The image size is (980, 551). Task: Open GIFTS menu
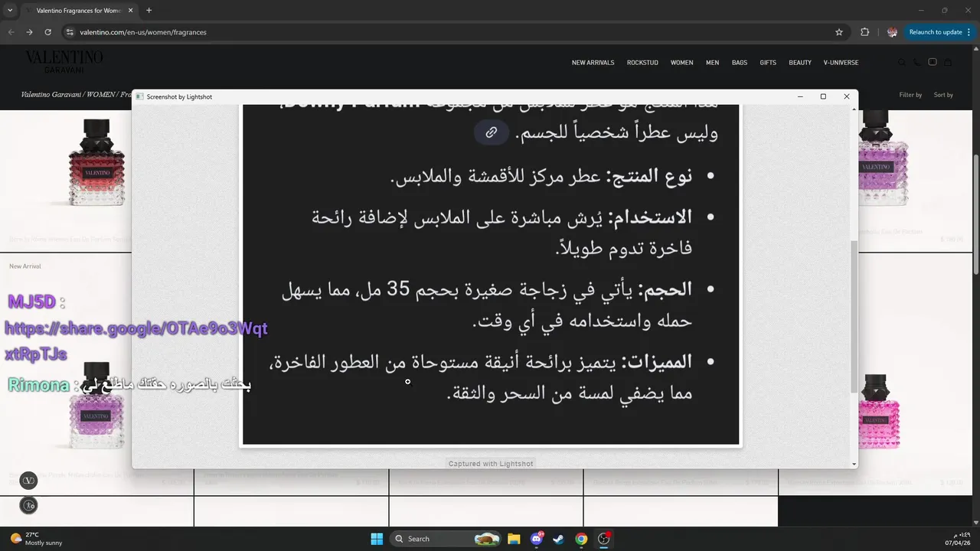pos(768,63)
